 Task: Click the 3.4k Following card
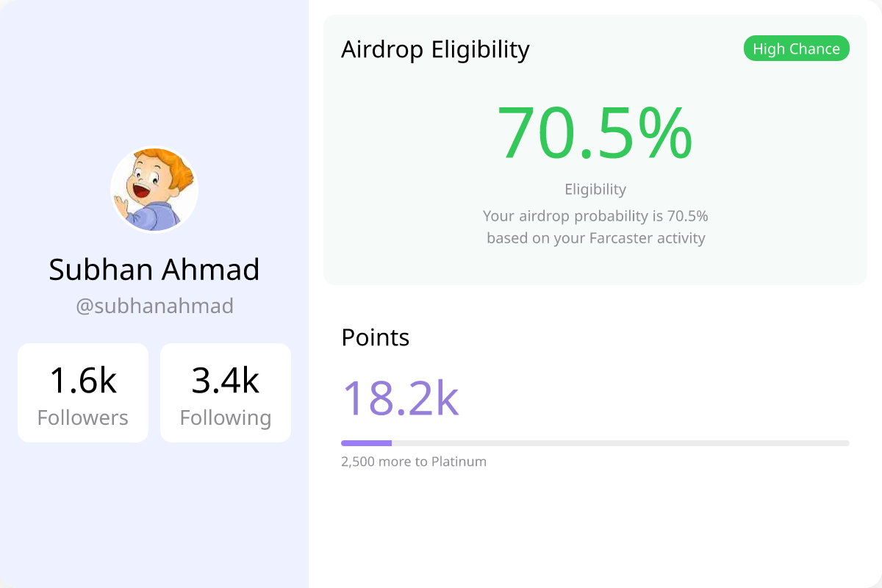click(x=226, y=392)
